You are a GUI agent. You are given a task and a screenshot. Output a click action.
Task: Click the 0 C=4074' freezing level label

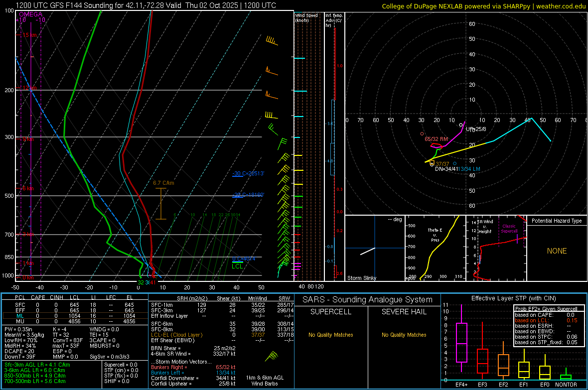click(244, 259)
